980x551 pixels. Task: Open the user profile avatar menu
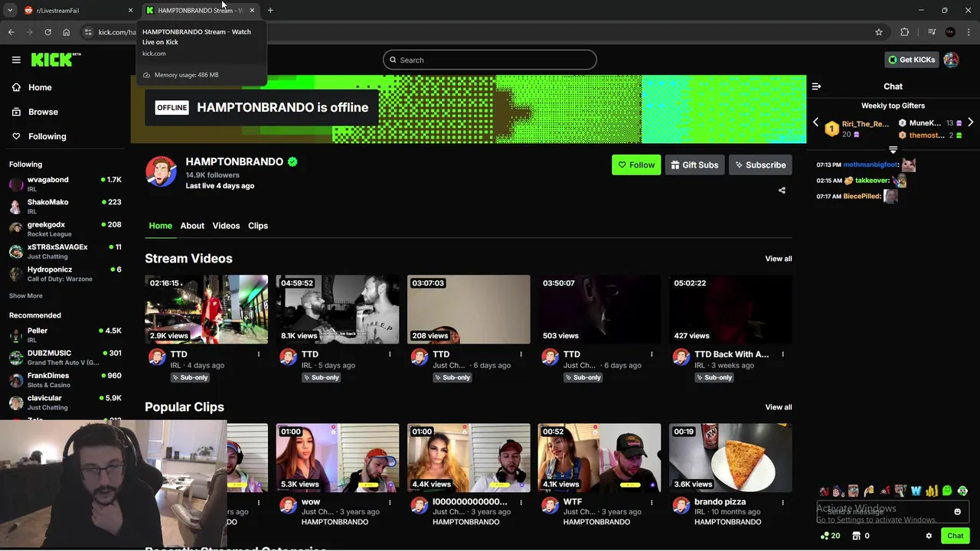[x=951, y=60]
